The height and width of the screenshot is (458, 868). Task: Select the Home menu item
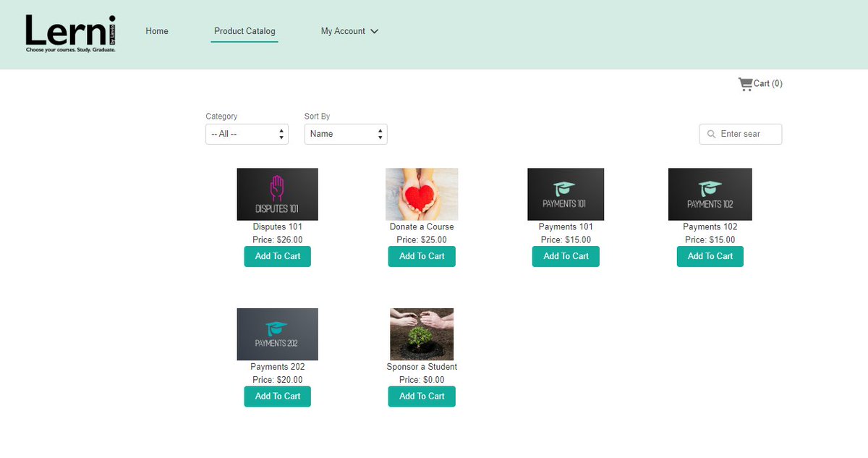pyautogui.click(x=156, y=31)
